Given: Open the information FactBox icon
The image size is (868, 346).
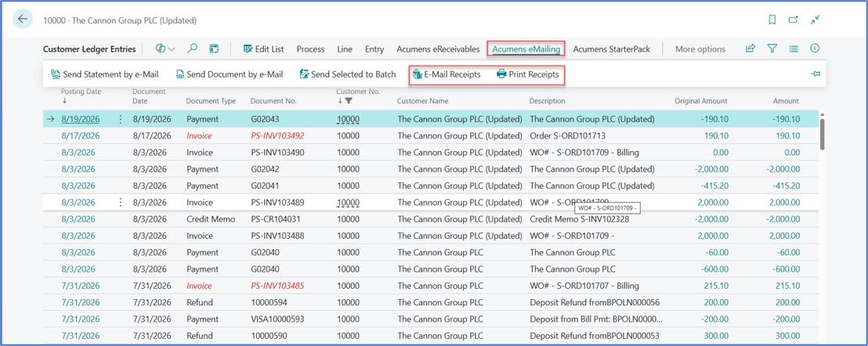Looking at the screenshot, I should pyautogui.click(x=815, y=49).
